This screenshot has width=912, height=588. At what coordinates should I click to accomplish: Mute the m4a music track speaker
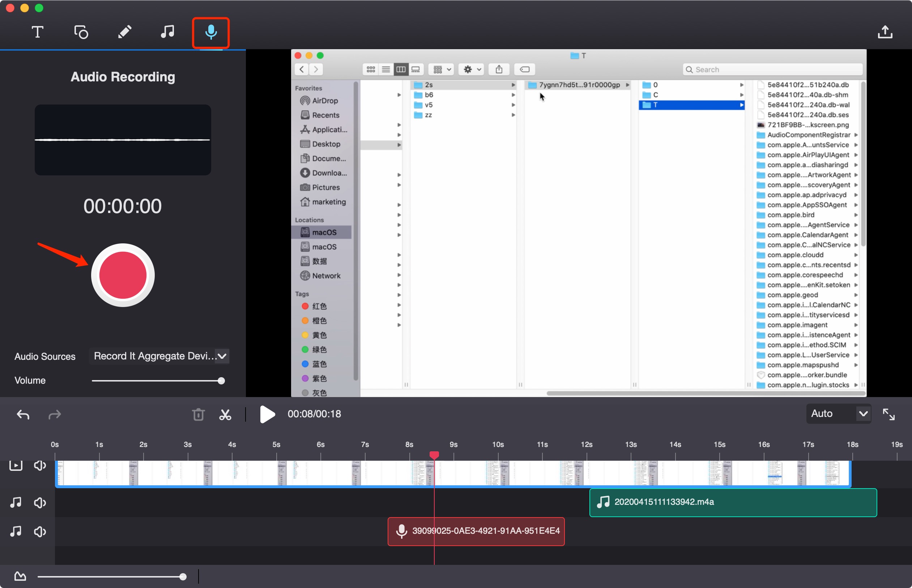[40, 502]
